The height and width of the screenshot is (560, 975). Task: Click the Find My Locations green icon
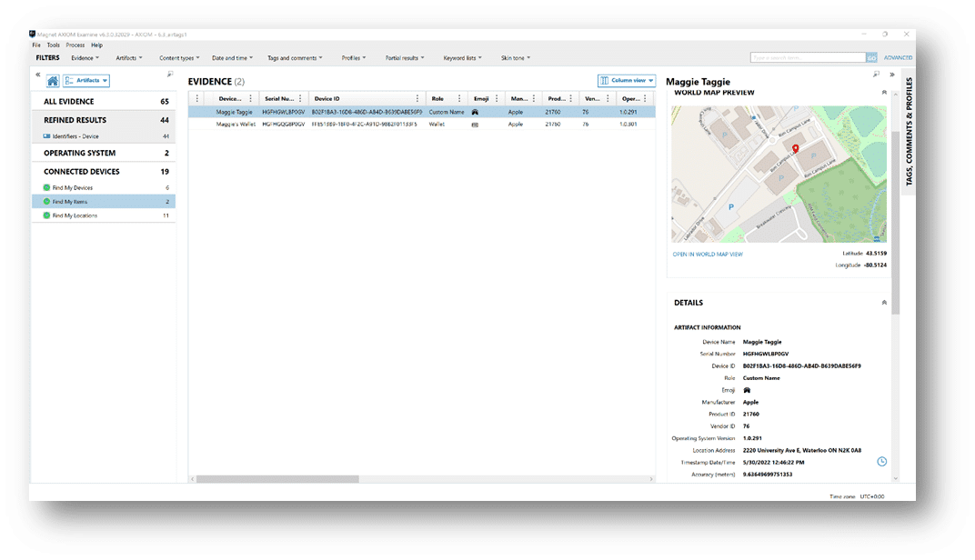pyautogui.click(x=46, y=215)
